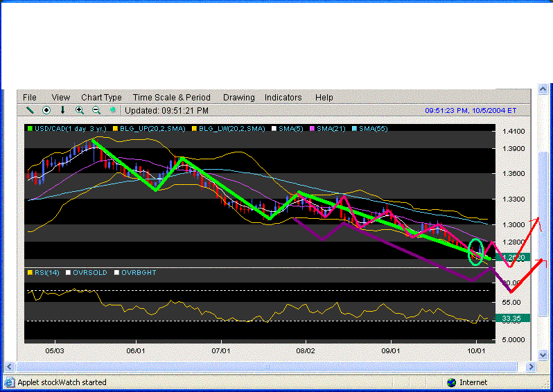Open the Help menu
The width and height of the screenshot is (553, 392).
point(324,98)
